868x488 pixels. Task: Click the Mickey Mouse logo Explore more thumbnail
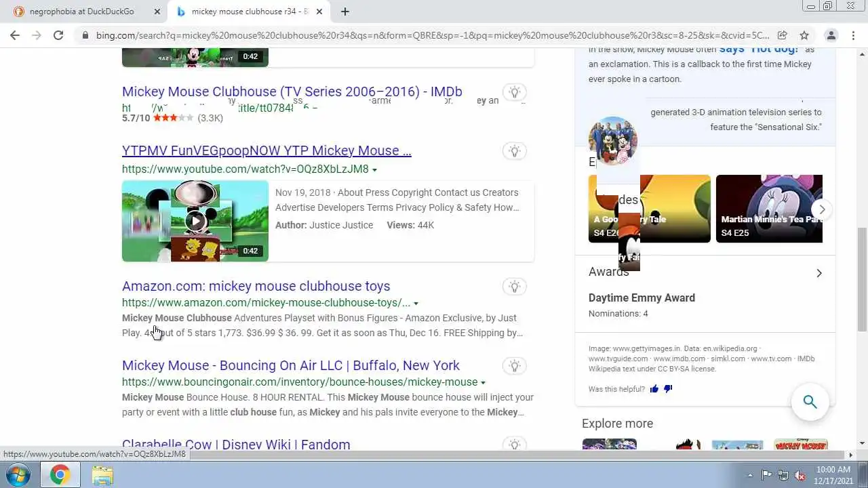point(801,445)
